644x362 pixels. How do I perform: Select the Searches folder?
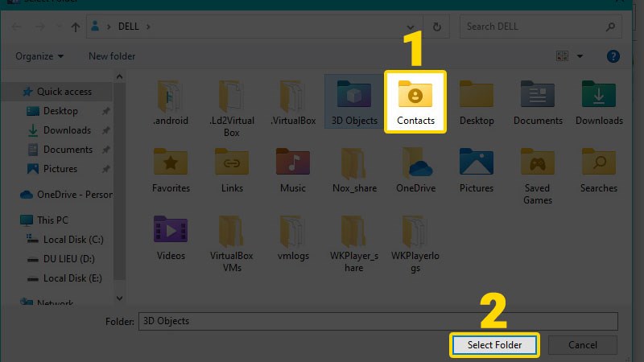pyautogui.click(x=599, y=171)
